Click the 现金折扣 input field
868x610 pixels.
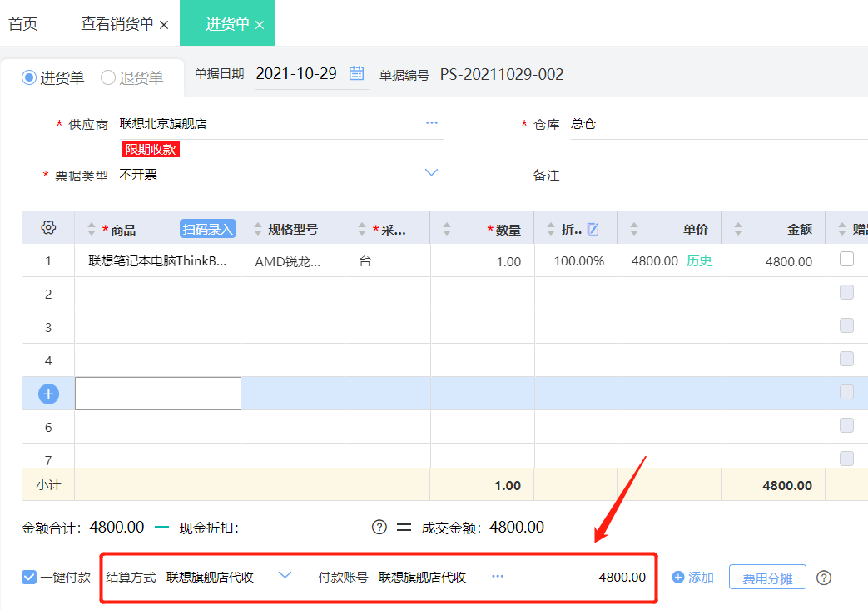309,528
